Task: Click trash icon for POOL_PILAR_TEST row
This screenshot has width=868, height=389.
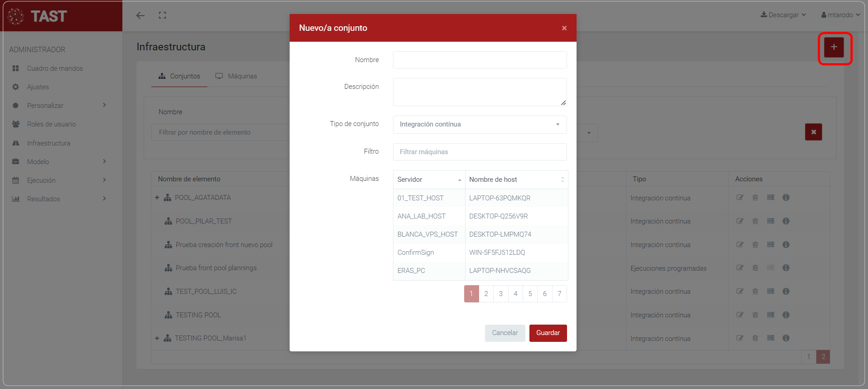Action: (755, 221)
